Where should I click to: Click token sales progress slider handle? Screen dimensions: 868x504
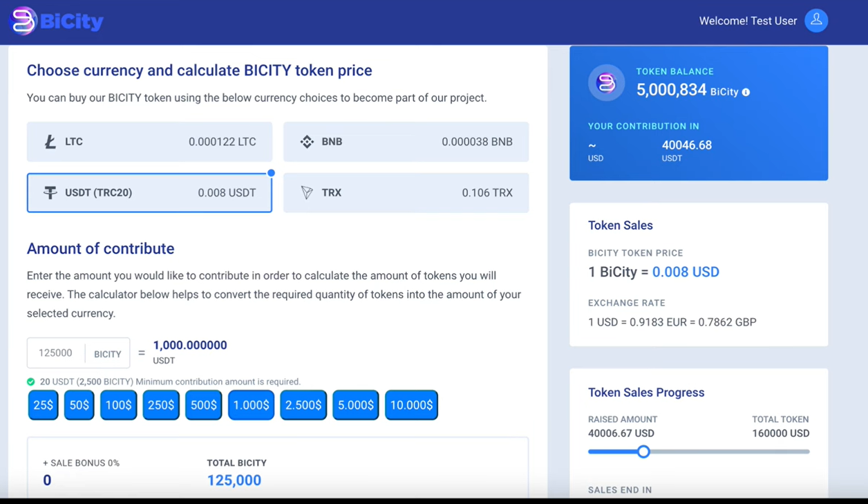pos(643,451)
